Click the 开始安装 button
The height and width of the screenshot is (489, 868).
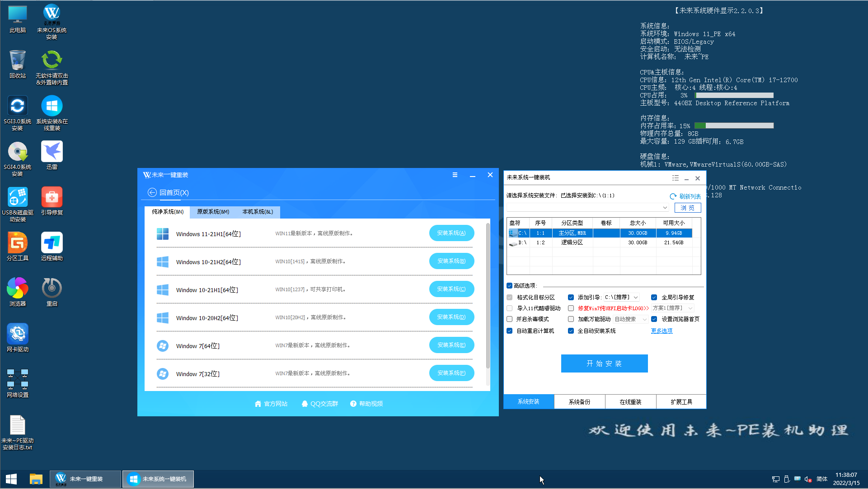point(605,364)
